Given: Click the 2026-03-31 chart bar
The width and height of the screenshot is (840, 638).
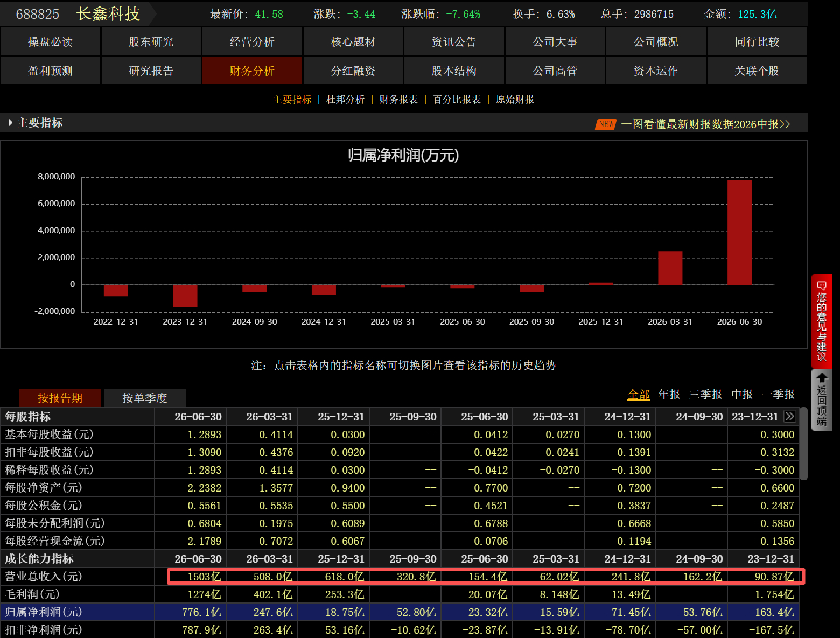Looking at the screenshot, I should [x=670, y=268].
